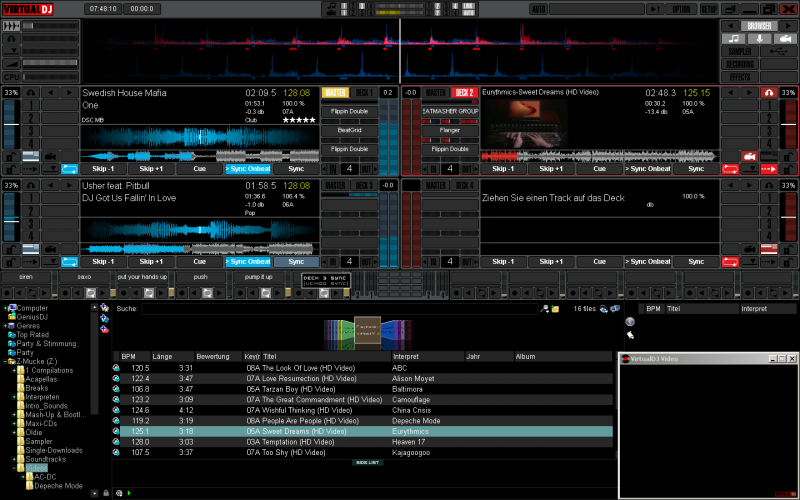Click the microphone icon in top-right panel
Viewport: 800px width, 500px height.
(760, 39)
